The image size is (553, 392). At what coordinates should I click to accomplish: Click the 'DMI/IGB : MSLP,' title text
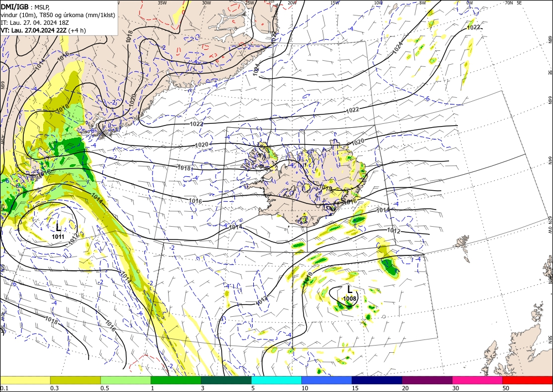point(25,7)
